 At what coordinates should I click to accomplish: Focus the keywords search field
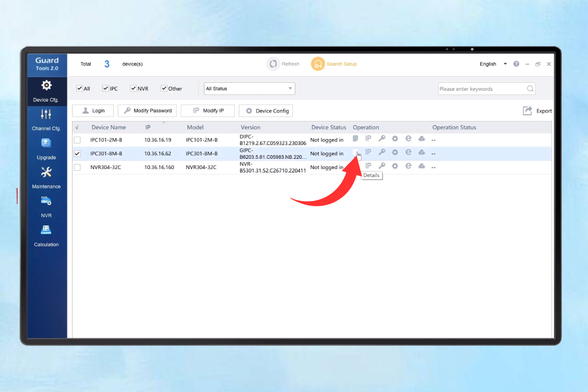click(x=482, y=89)
